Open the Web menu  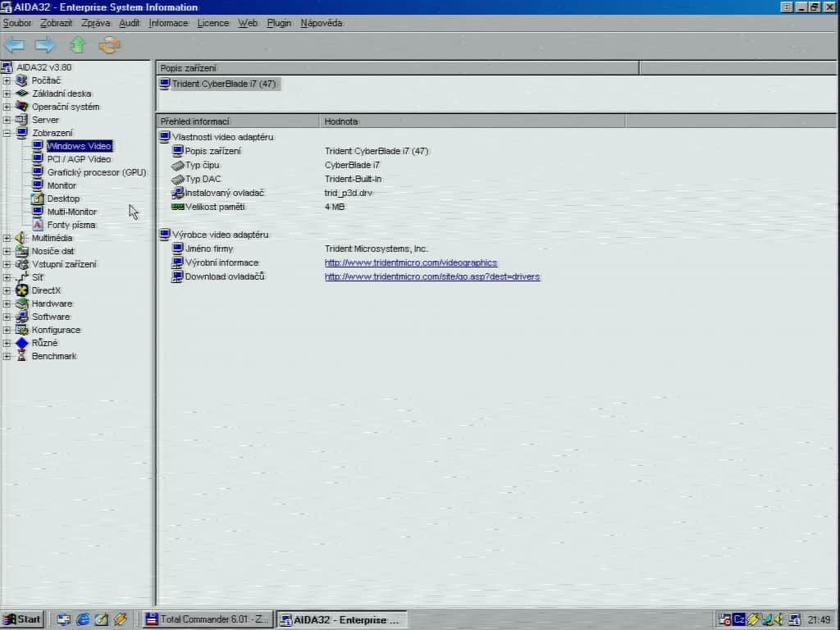(x=248, y=23)
